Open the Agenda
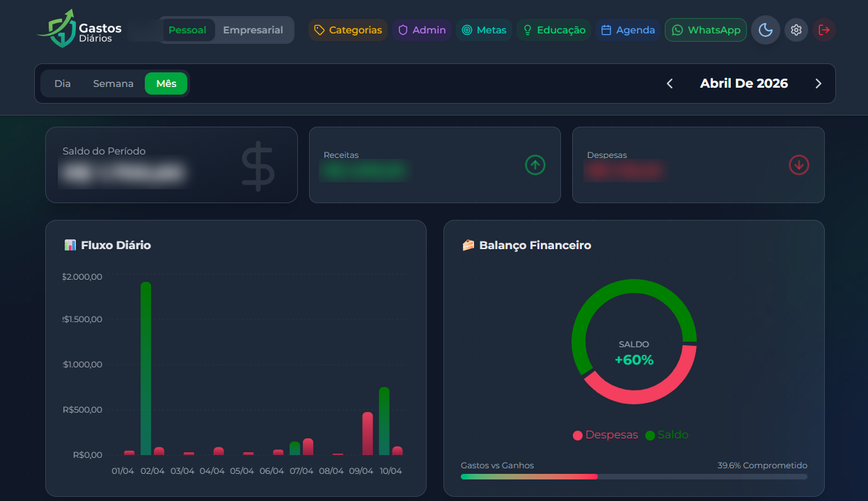The height and width of the screenshot is (501, 868). pos(628,30)
